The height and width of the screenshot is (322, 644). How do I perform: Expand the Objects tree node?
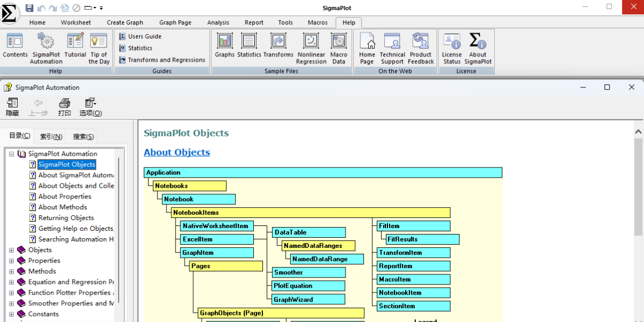click(12, 250)
